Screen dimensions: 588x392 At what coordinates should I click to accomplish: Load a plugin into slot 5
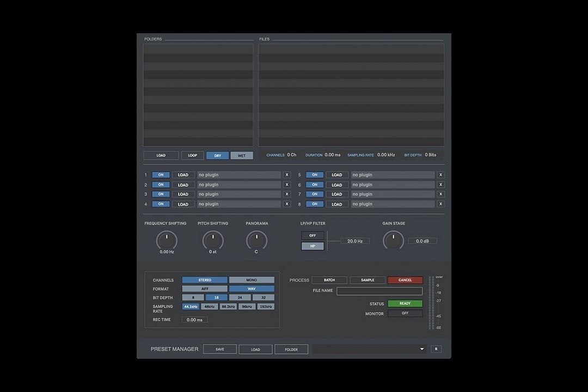(337, 175)
